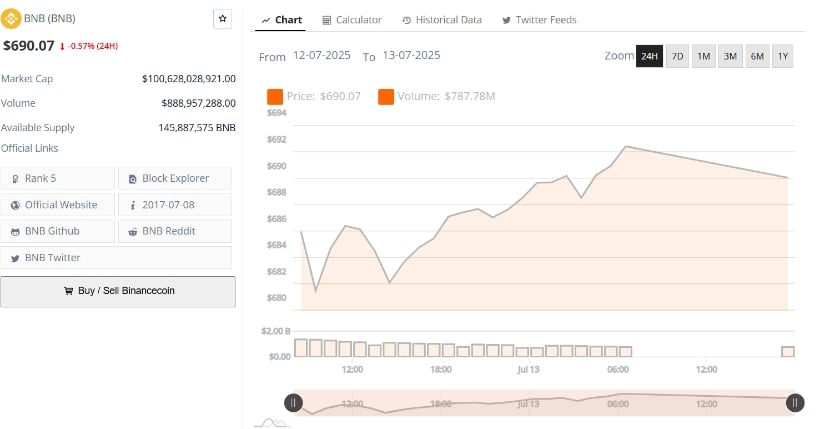The image size is (825, 429).
Task: Select the 3M zoom range
Action: coord(730,56)
